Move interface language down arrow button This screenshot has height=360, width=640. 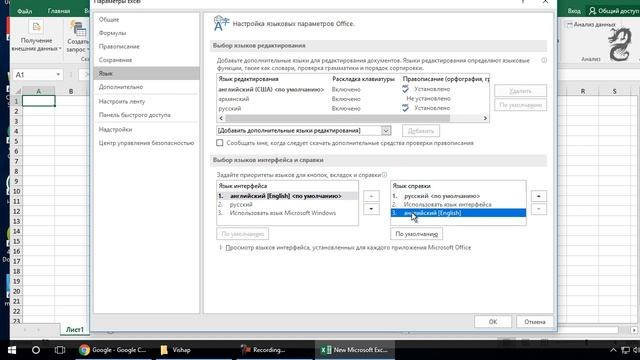371,209
